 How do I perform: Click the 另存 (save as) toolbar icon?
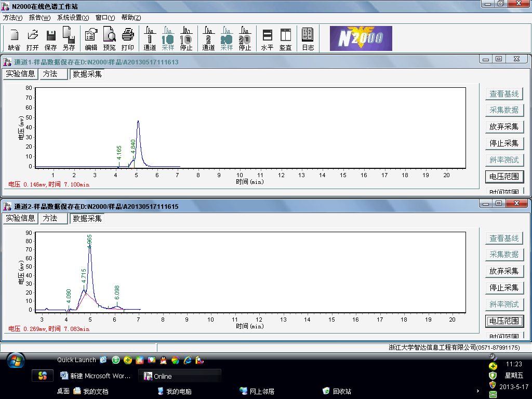pos(69,39)
